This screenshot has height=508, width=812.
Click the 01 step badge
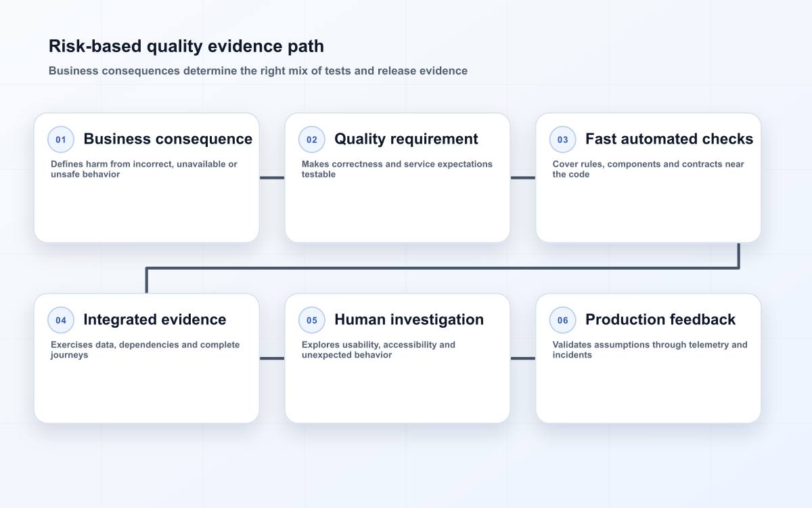pos(61,140)
